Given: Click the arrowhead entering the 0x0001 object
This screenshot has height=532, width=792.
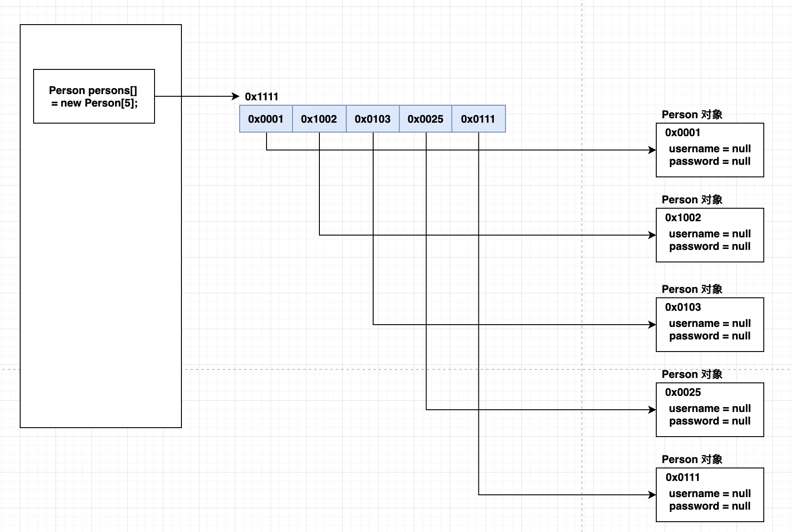Looking at the screenshot, I should 652,150.
